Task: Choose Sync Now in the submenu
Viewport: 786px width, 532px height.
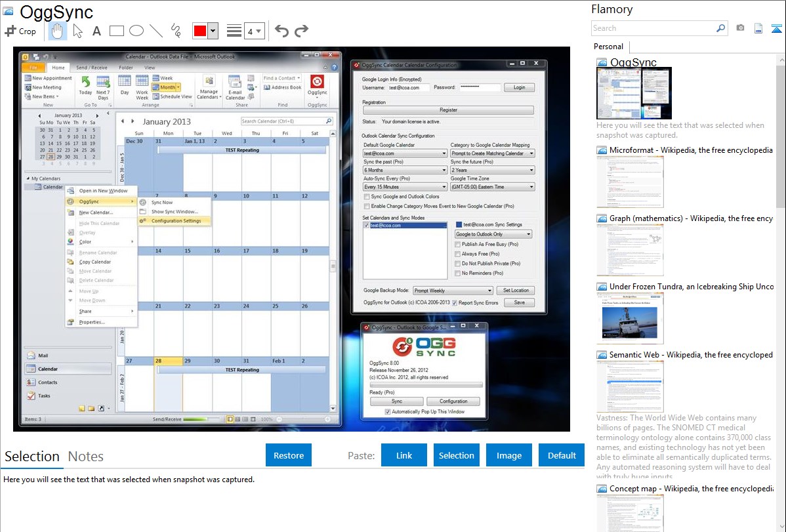Action: [x=175, y=203]
